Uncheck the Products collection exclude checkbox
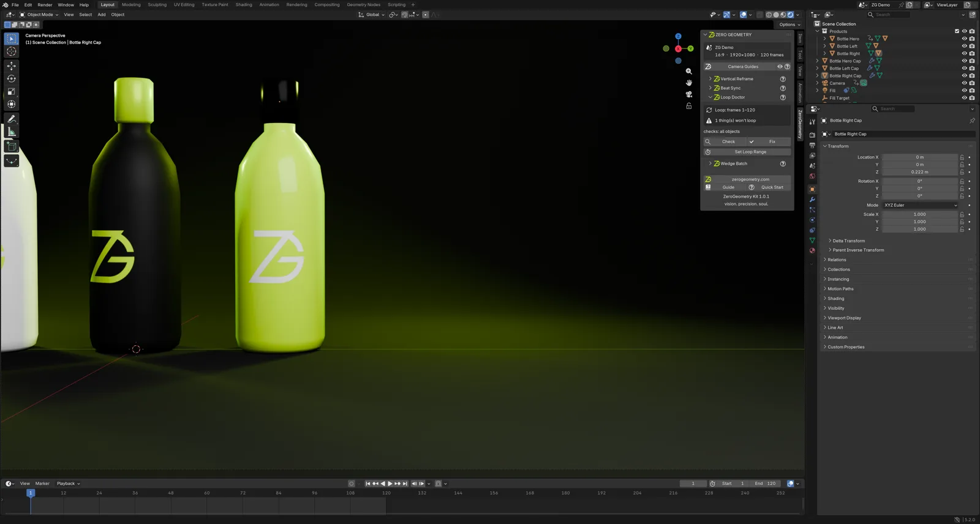Screen dimensions: 980x524 tap(957, 31)
